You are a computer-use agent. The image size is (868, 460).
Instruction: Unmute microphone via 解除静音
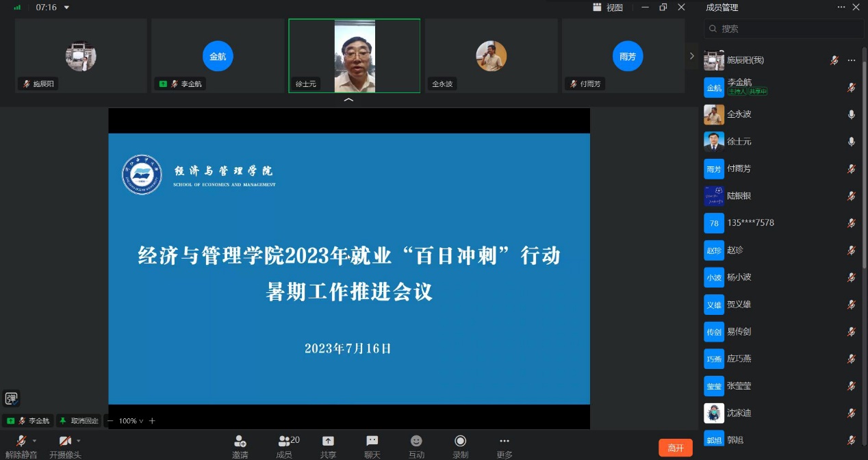(x=21, y=442)
